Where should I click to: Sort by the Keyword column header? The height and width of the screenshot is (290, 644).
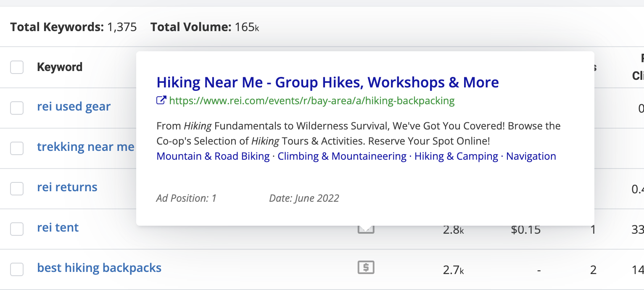click(60, 67)
